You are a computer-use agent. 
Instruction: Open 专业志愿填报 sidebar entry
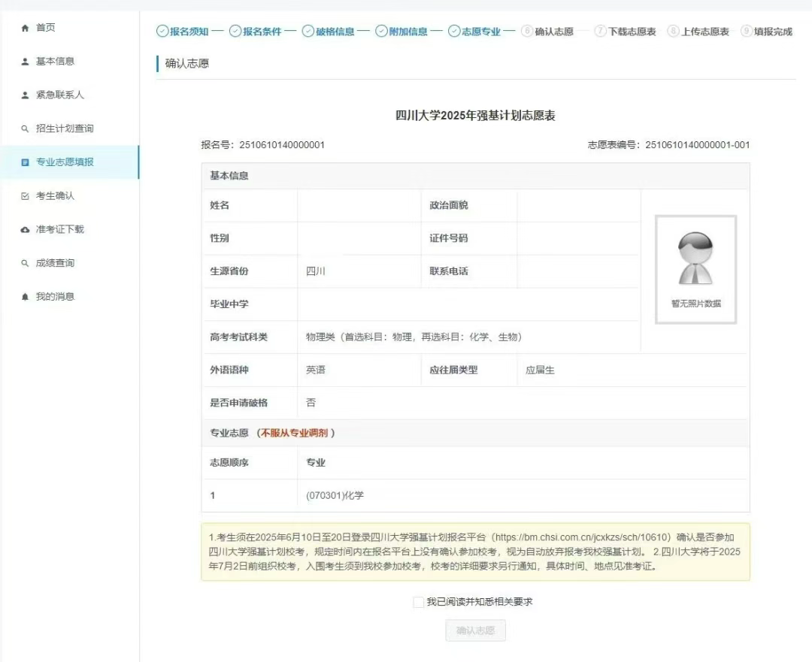70,162
